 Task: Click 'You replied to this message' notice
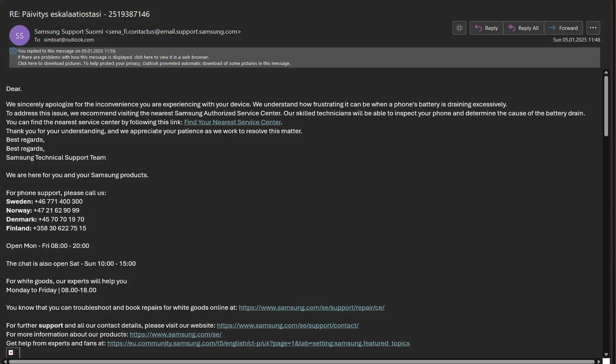point(67,51)
